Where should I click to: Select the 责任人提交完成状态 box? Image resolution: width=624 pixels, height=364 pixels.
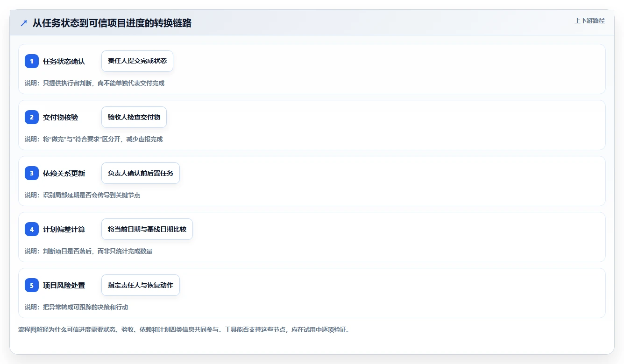(137, 61)
